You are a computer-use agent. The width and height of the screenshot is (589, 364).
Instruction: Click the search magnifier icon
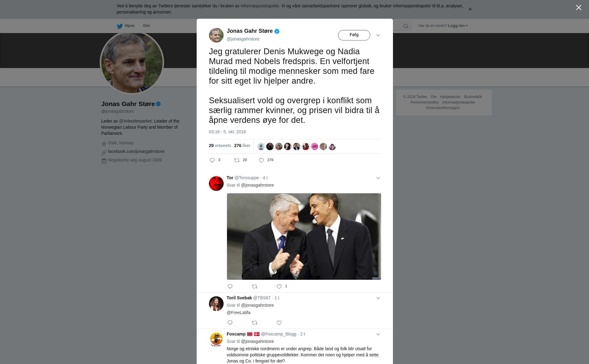(x=406, y=26)
